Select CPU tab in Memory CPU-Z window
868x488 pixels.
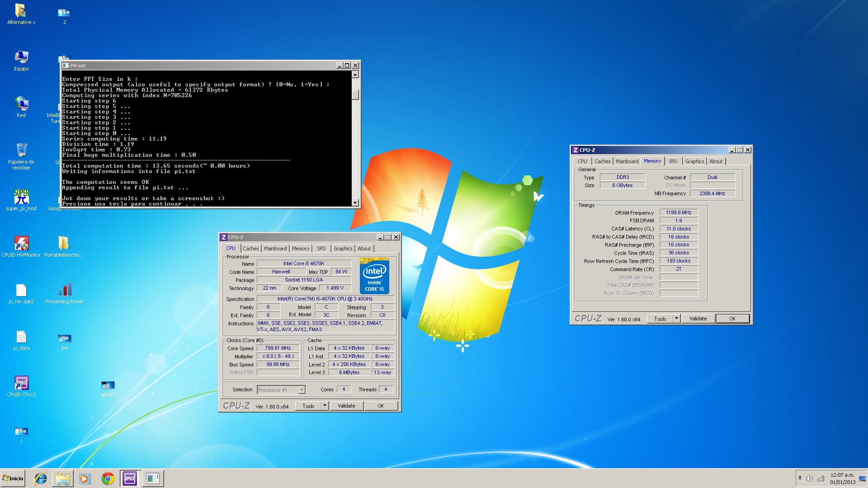pos(583,161)
